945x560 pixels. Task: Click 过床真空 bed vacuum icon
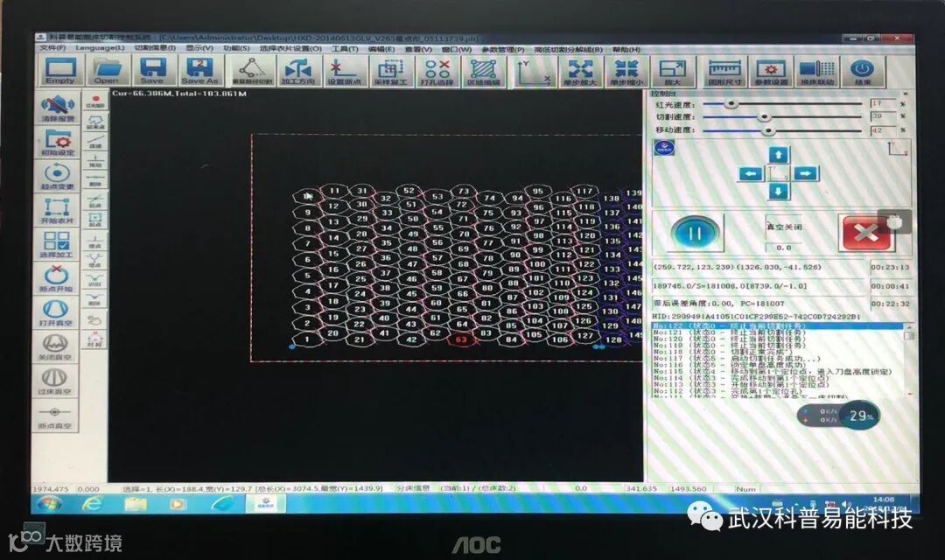pyautogui.click(x=55, y=382)
